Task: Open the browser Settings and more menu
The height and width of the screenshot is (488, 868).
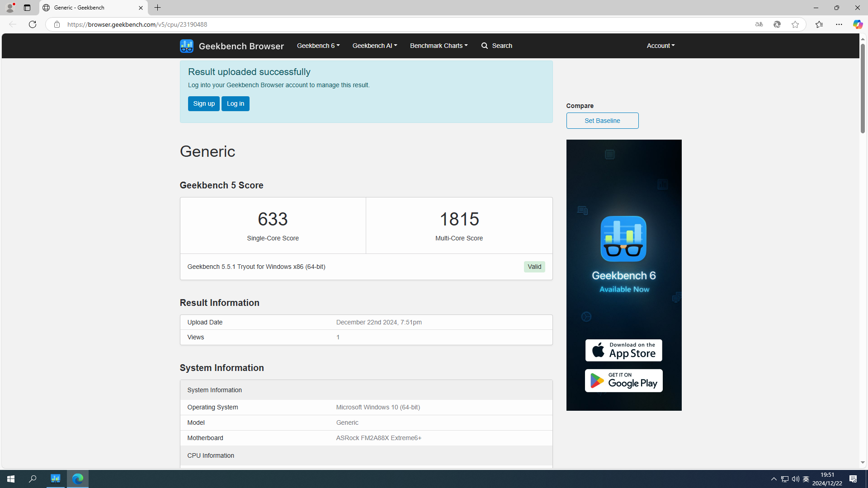Action: pos(839,24)
